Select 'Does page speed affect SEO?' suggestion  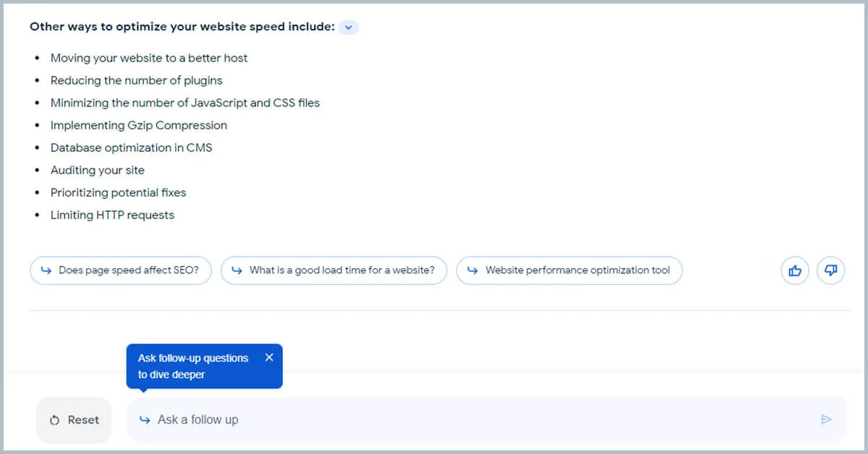tap(121, 270)
